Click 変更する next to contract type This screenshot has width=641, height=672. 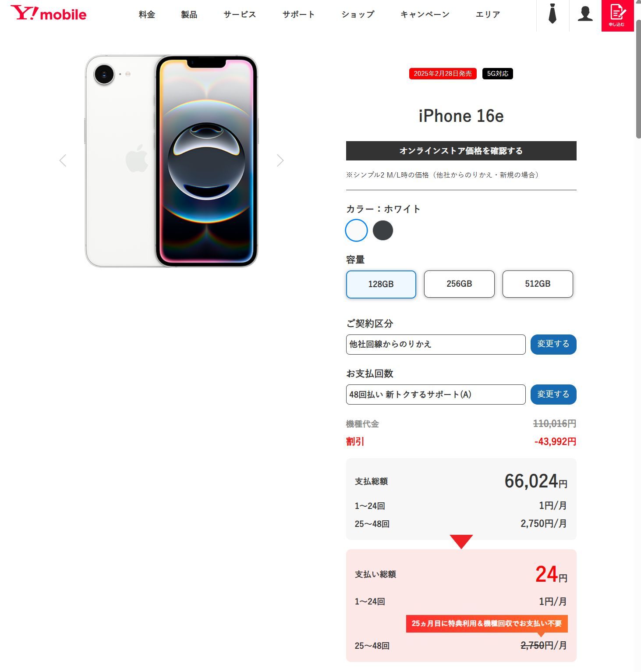point(553,345)
